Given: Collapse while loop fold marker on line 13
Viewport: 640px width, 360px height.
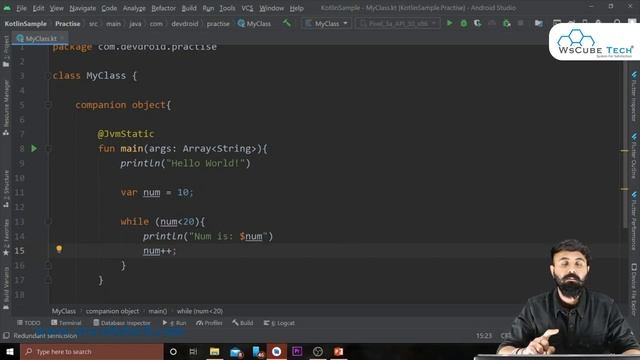Looking at the screenshot, I should pos(48,222).
